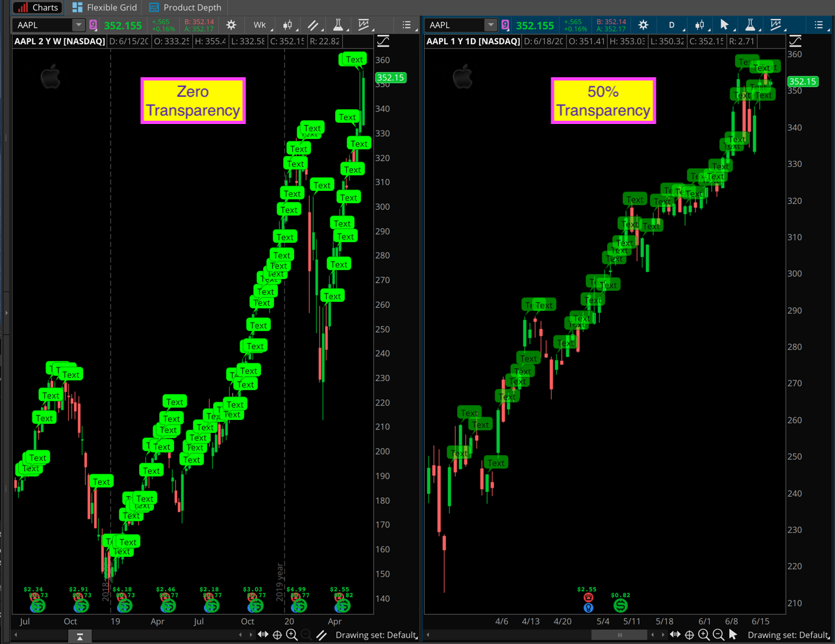
Task: Switch to the Product Depth tab
Action: pyautogui.click(x=185, y=7)
